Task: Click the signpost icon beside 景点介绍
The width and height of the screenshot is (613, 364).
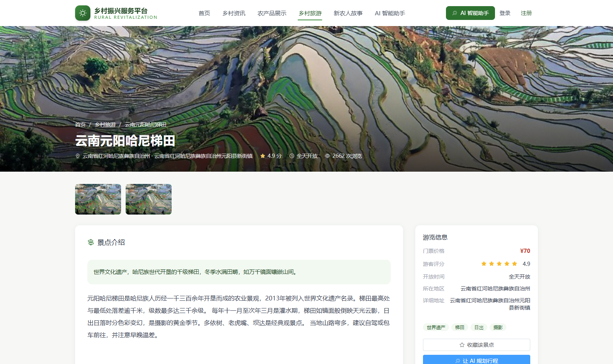Action: [x=91, y=243]
